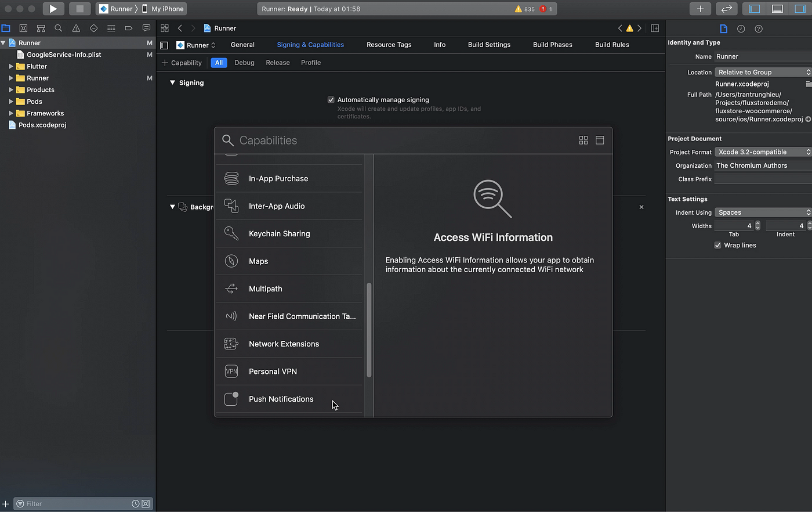Image resolution: width=812 pixels, height=512 pixels.
Task: Switch to the Build Settings tab
Action: pyautogui.click(x=489, y=45)
